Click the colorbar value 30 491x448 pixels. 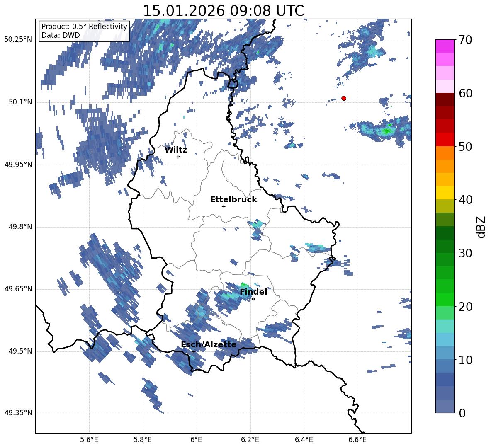(x=465, y=253)
